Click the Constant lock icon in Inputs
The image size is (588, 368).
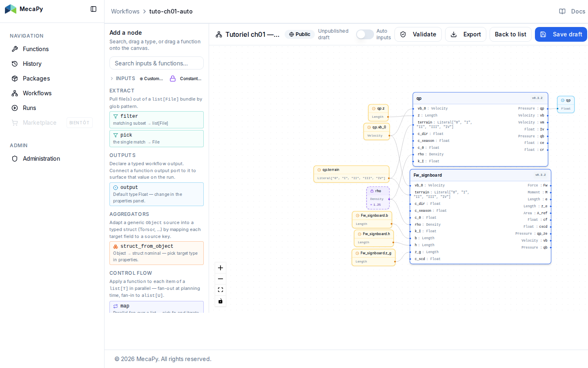[173, 79]
